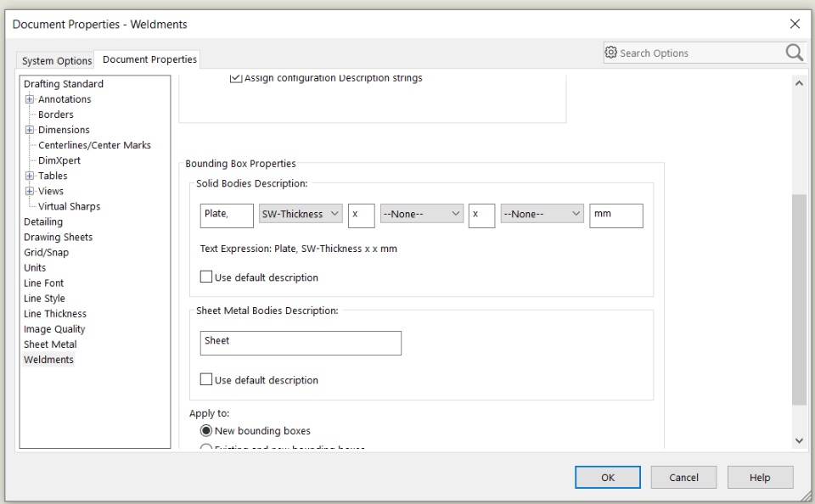
Task: Click the scrollbar down arrow
Action: [799, 440]
